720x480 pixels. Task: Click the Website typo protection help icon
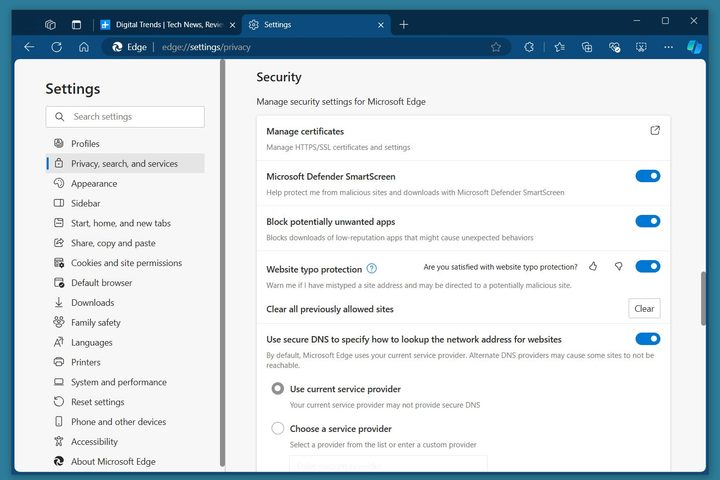coord(372,269)
